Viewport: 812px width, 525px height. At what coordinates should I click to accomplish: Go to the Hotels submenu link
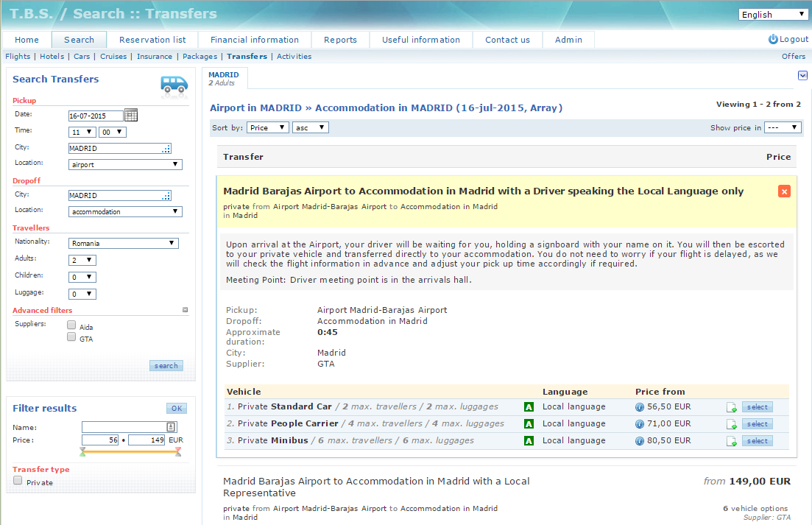pyautogui.click(x=52, y=56)
